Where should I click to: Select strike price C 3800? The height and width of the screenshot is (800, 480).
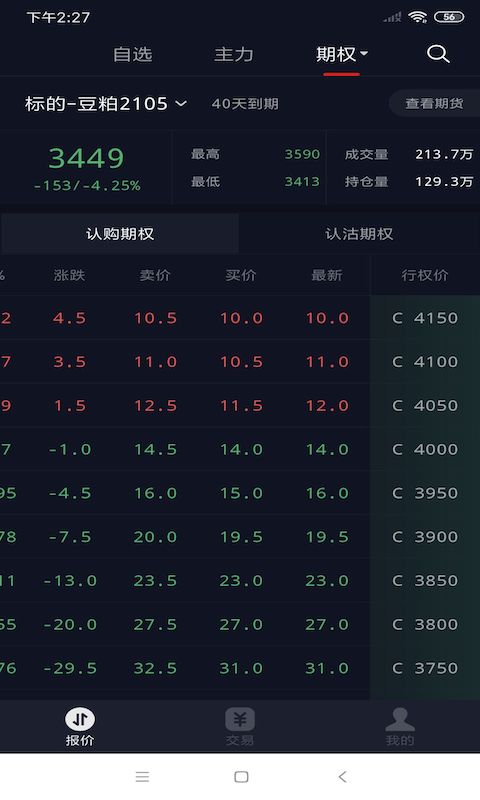[x=425, y=624]
